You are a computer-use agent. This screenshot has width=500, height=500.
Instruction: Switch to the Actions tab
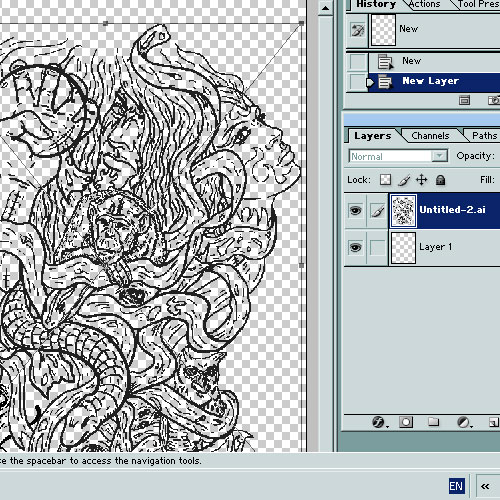pos(424,4)
